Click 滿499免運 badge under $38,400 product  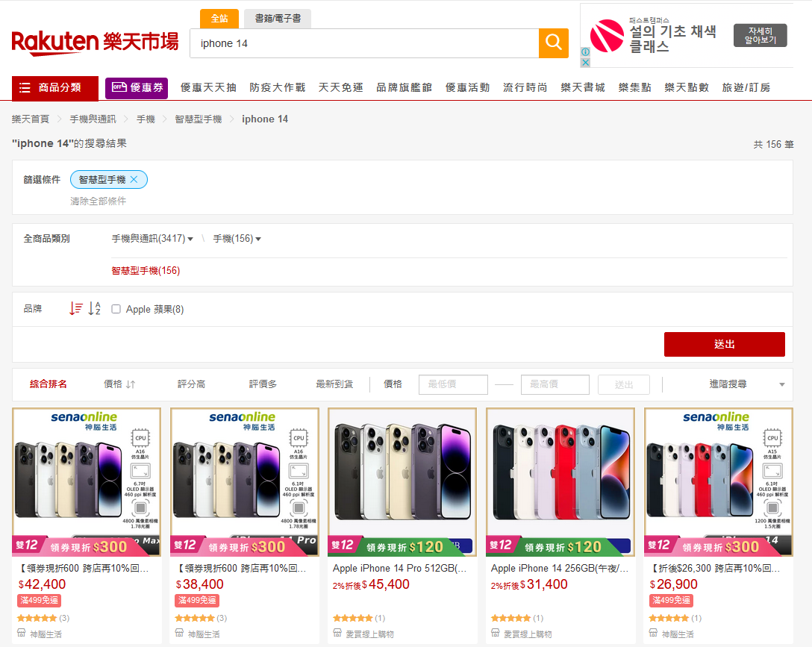(x=197, y=601)
